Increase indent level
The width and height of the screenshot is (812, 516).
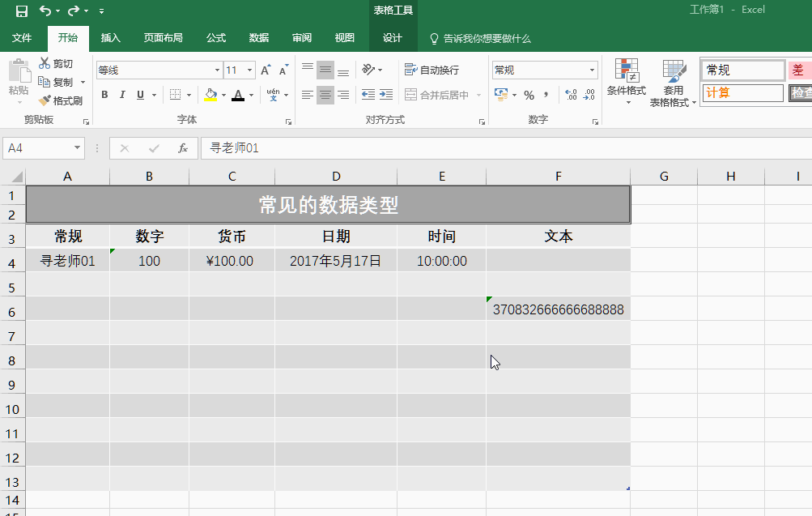386,95
